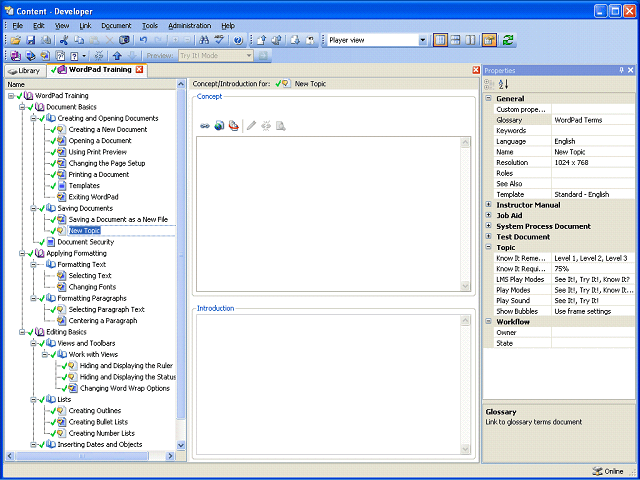Collapse the Document Basics tree node
The image size is (640, 480).
click(x=22, y=107)
